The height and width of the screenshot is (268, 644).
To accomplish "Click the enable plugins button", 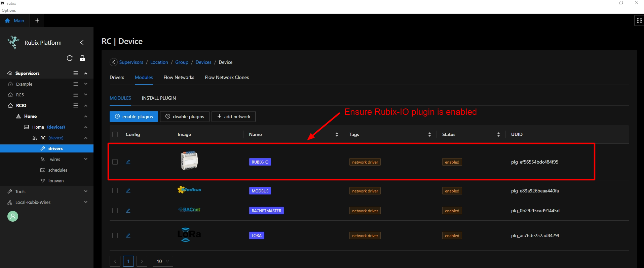I will click(x=134, y=117).
